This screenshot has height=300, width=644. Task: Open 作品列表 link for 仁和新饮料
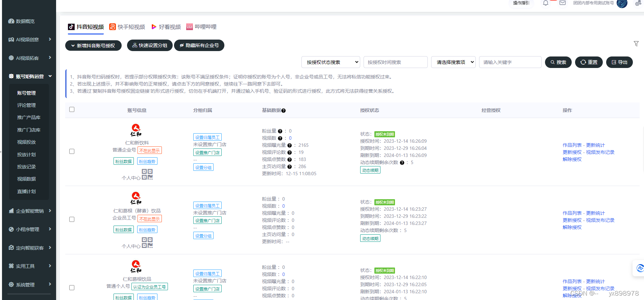(572, 145)
